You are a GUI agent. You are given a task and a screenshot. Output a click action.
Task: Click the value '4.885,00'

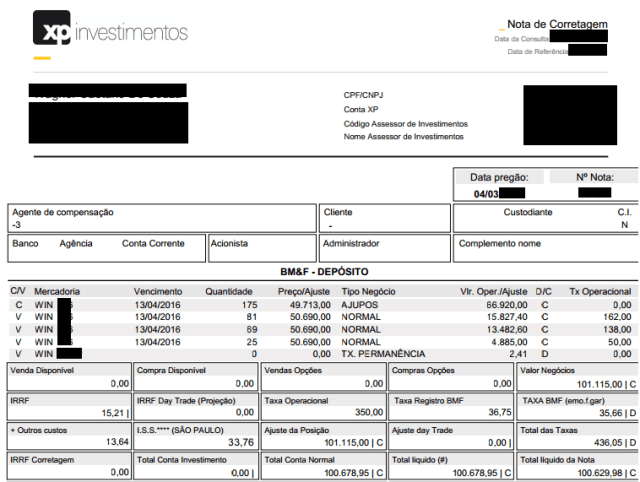(x=509, y=342)
